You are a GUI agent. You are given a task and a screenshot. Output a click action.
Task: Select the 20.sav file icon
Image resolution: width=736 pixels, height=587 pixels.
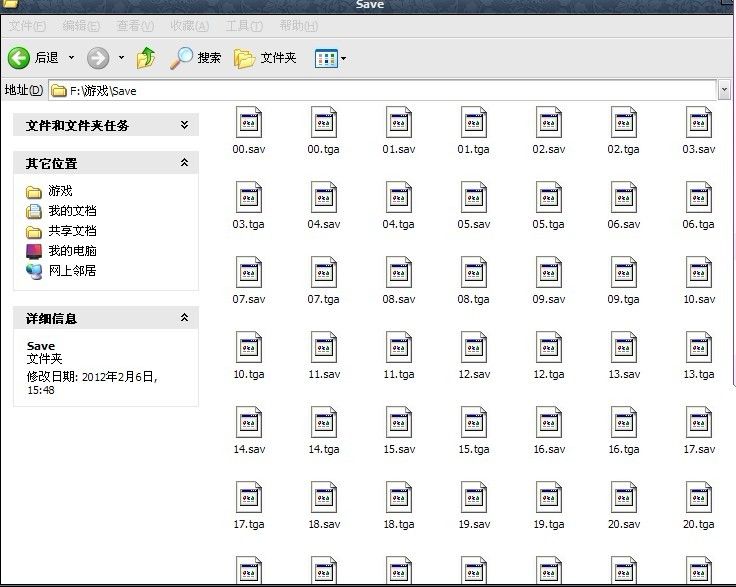(x=623, y=499)
